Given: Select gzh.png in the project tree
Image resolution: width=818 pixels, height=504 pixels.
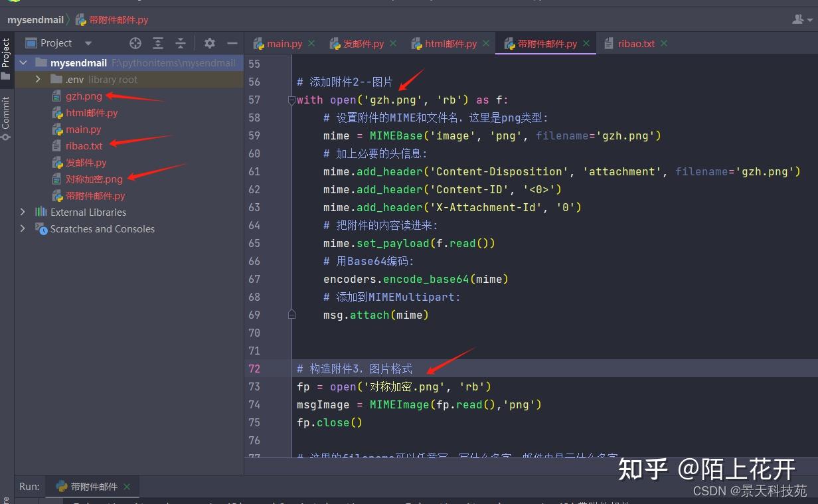Looking at the screenshot, I should coord(85,96).
